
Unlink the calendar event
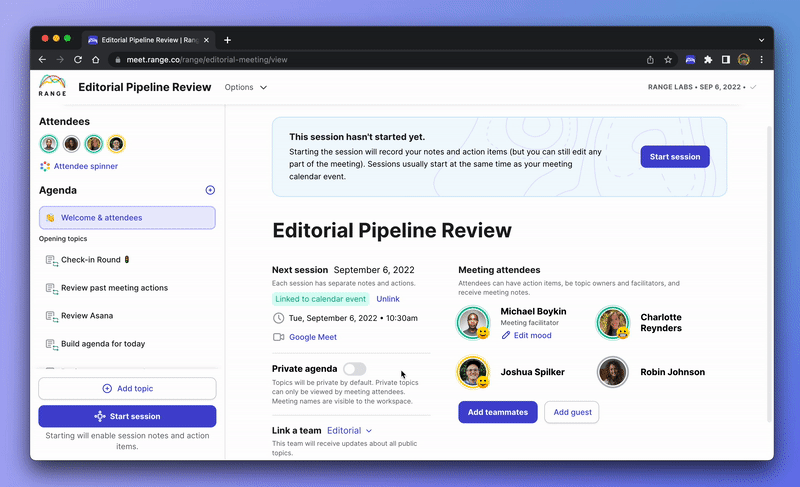coord(388,299)
